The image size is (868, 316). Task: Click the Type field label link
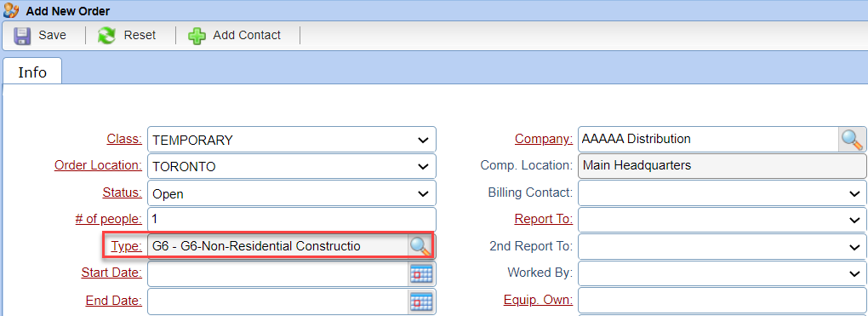click(x=126, y=246)
